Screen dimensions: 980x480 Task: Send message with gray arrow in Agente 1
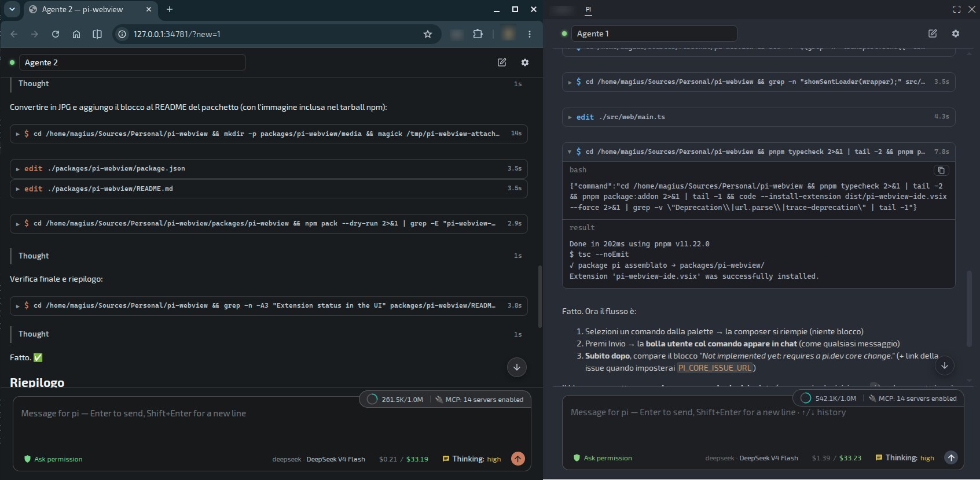[x=951, y=457]
